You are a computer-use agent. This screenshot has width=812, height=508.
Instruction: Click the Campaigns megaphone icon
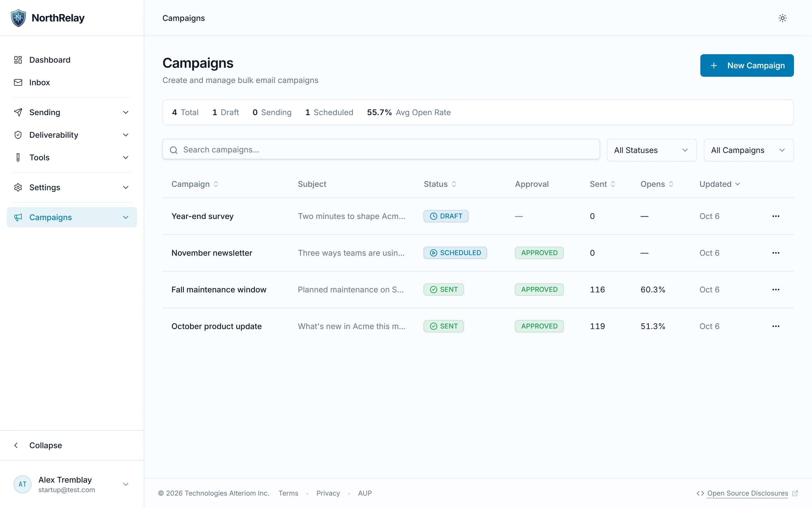(x=18, y=217)
